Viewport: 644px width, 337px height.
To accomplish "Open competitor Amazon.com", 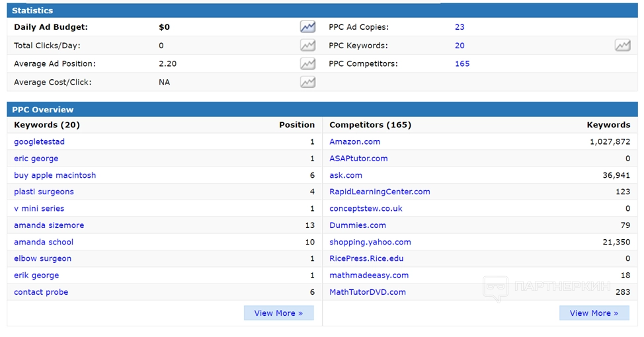I will [x=355, y=141].
